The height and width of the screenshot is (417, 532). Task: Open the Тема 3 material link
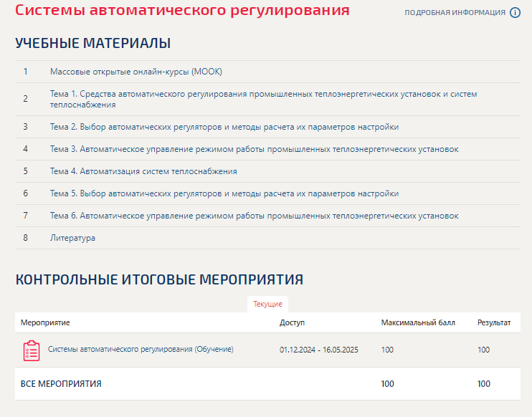tap(254, 149)
